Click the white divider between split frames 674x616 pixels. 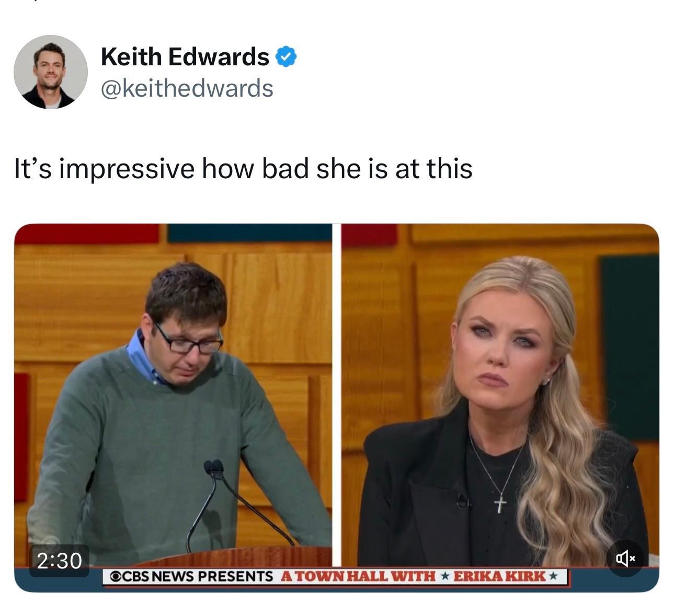[x=337, y=396]
